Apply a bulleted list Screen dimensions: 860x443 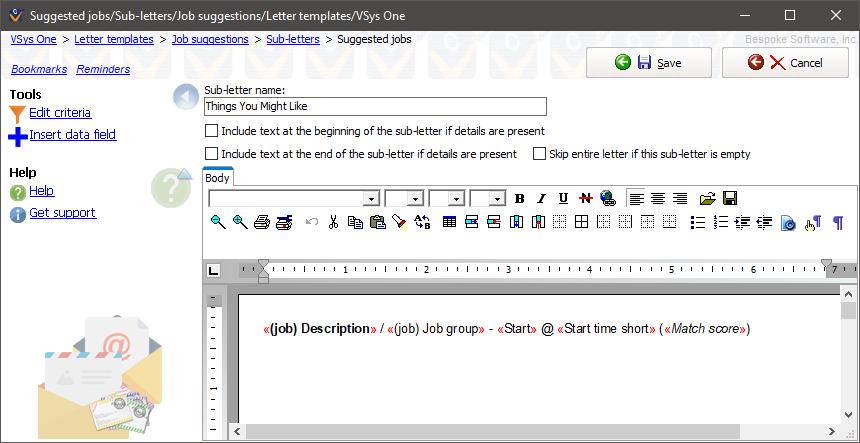coord(698,222)
